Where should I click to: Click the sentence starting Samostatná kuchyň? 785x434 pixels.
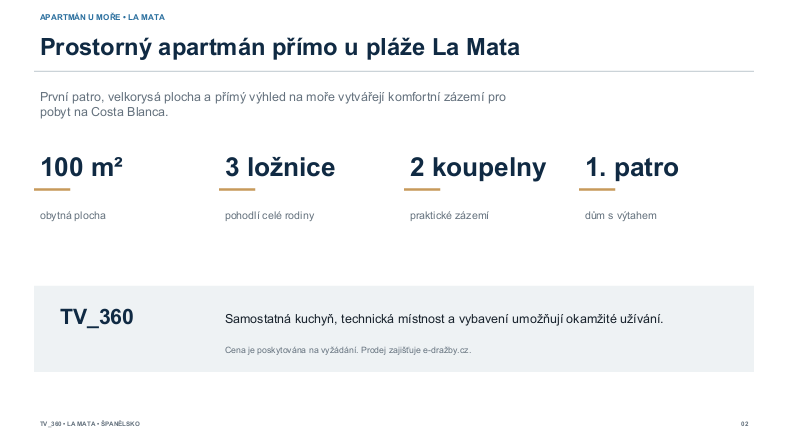point(444,319)
